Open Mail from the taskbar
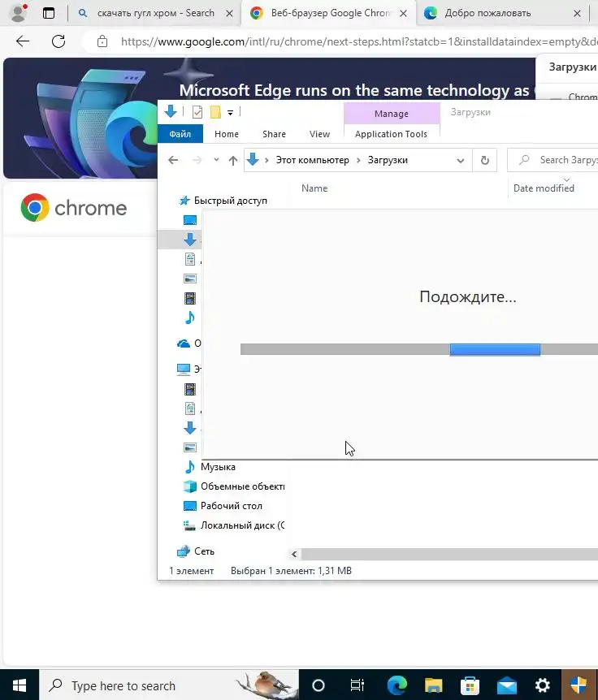Viewport: 598px width, 700px height. [x=506, y=685]
